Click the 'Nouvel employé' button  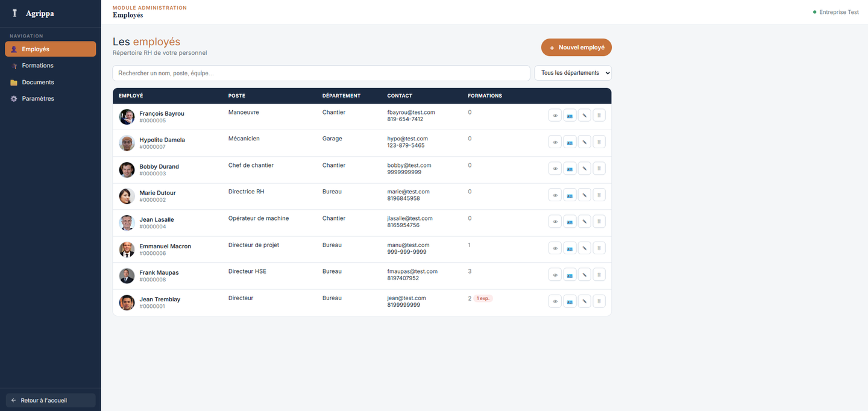577,47
